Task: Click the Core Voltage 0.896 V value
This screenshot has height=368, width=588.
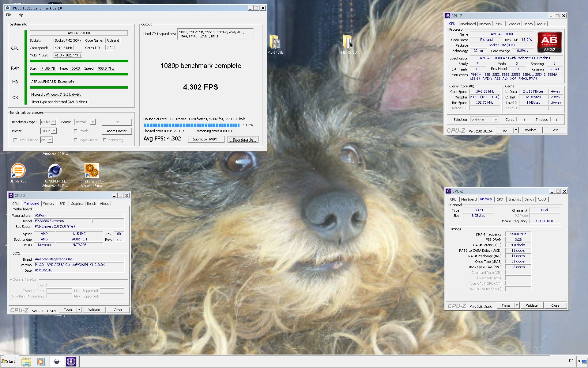Action: click(x=522, y=51)
